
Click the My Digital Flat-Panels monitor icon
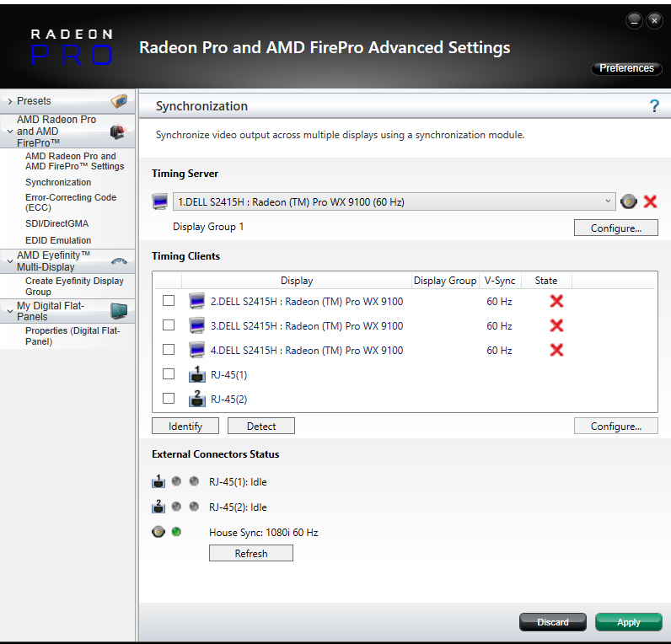point(119,311)
